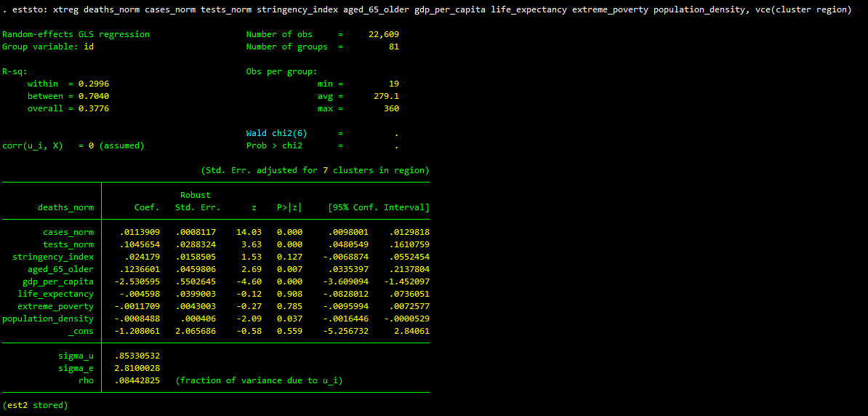Viewport: 868px width, 416px height.
Task: Click the 'Random-effects GLS regression' heading
Action: [x=76, y=34]
